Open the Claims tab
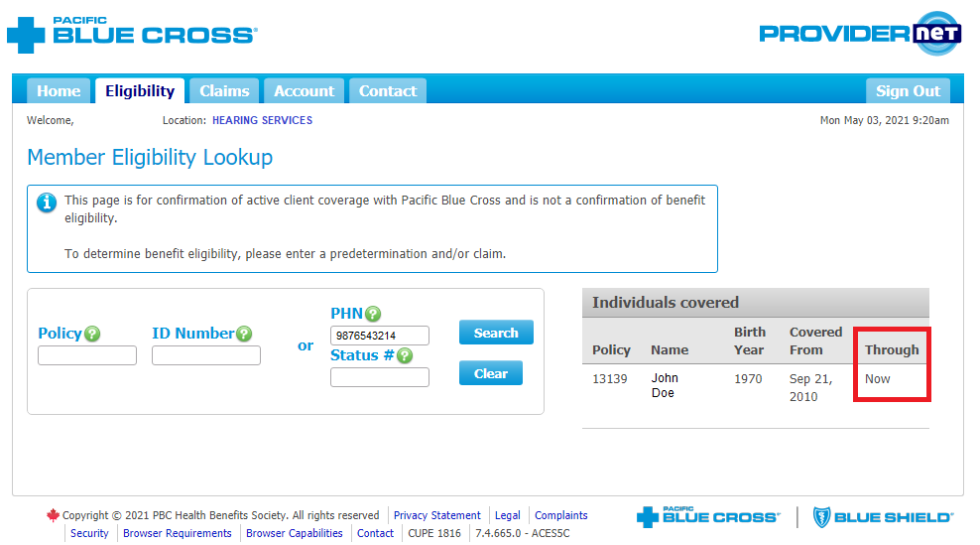 [224, 90]
